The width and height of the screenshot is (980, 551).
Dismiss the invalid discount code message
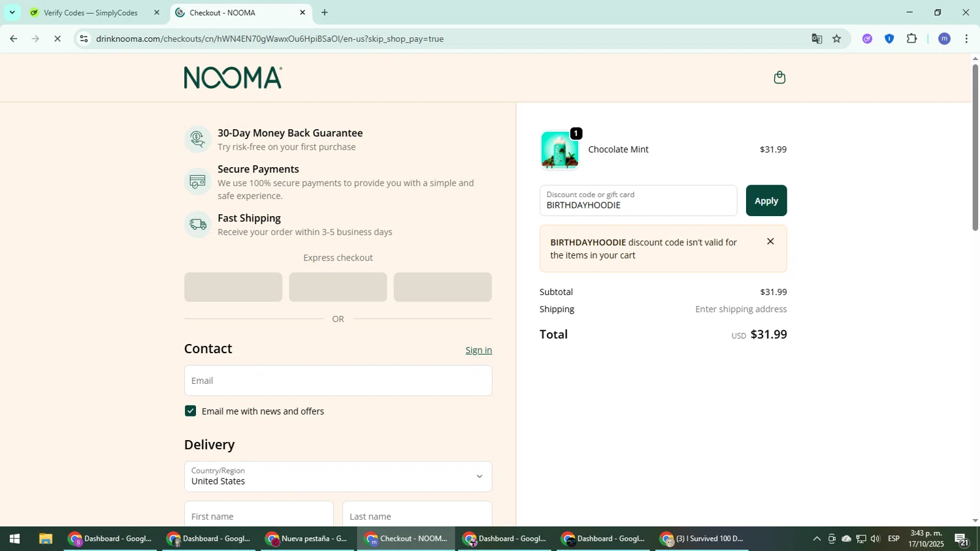770,242
